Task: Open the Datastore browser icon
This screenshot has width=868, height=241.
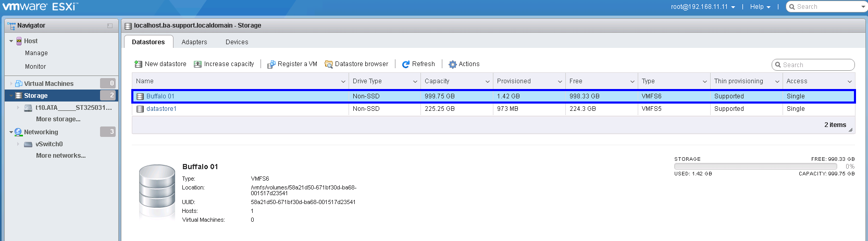Action: (x=329, y=64)
